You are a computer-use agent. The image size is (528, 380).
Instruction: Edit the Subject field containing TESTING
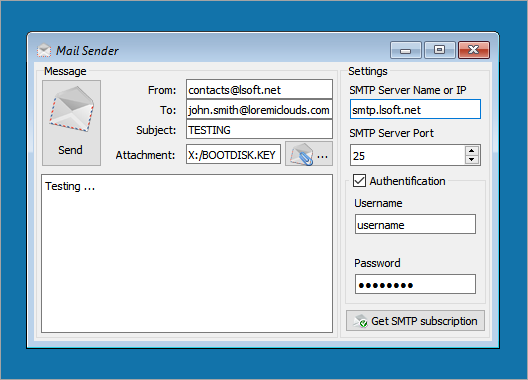tap(259, 129)
